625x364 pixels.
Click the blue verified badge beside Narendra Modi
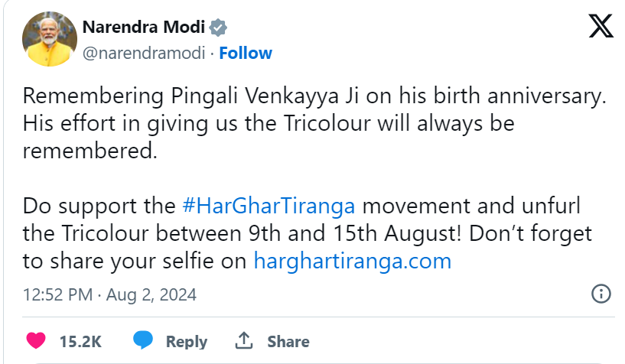pos(218,28)
